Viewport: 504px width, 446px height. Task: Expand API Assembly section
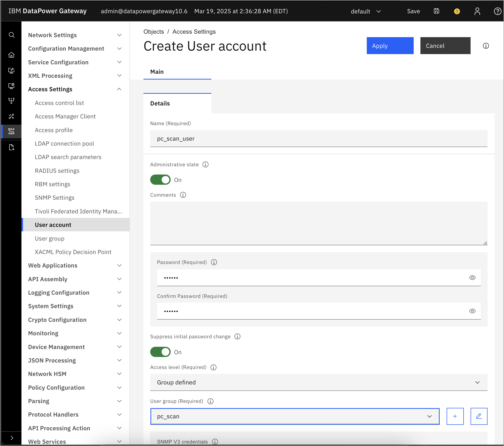75,279
